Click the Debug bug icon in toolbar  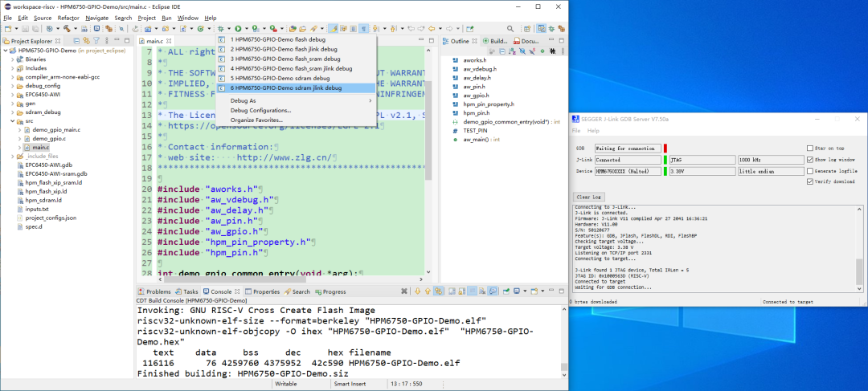pyautogui.click(x=219, y=29)
